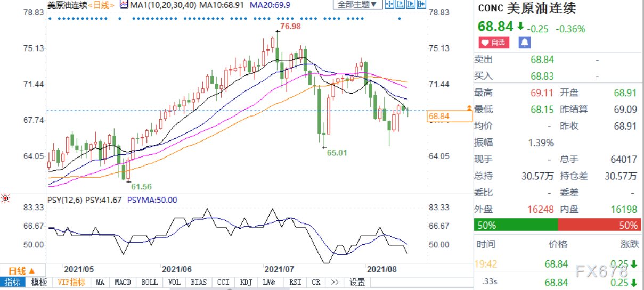Select the LW& indicator tab

(x=271, y=282)
